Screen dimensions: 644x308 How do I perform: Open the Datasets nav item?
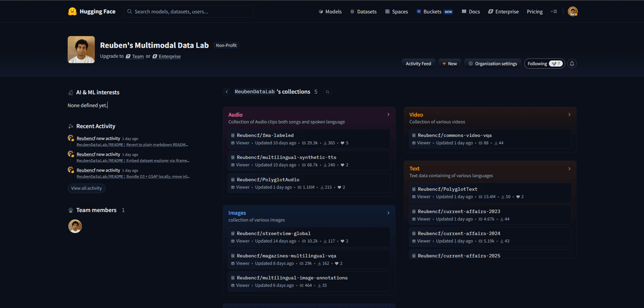(363, 11)
